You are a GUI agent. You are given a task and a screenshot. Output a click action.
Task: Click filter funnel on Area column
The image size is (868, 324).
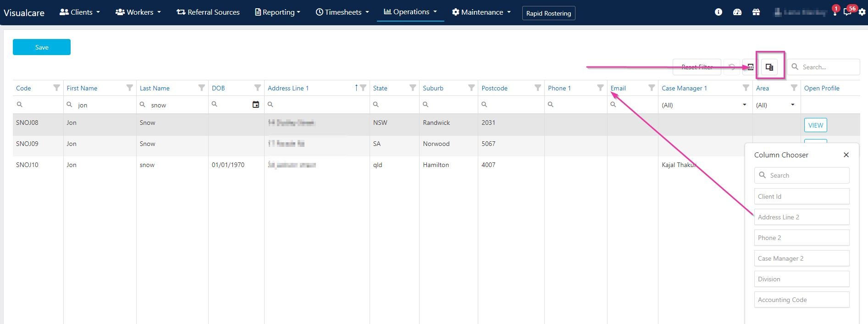[x=794, y=88]
